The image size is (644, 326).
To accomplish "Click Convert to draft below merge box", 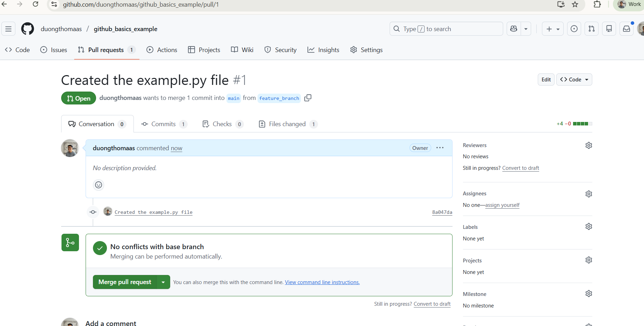I will click(432, 304).
